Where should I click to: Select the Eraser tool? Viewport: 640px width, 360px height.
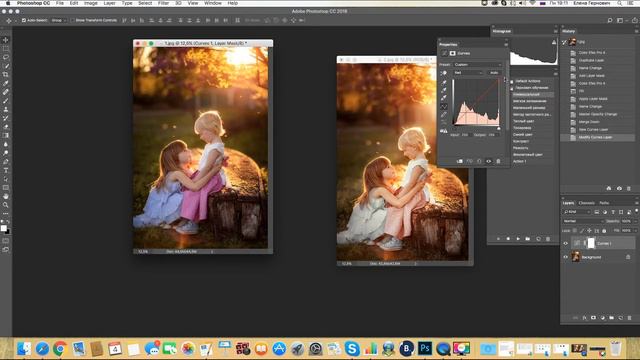pos(6,127)
